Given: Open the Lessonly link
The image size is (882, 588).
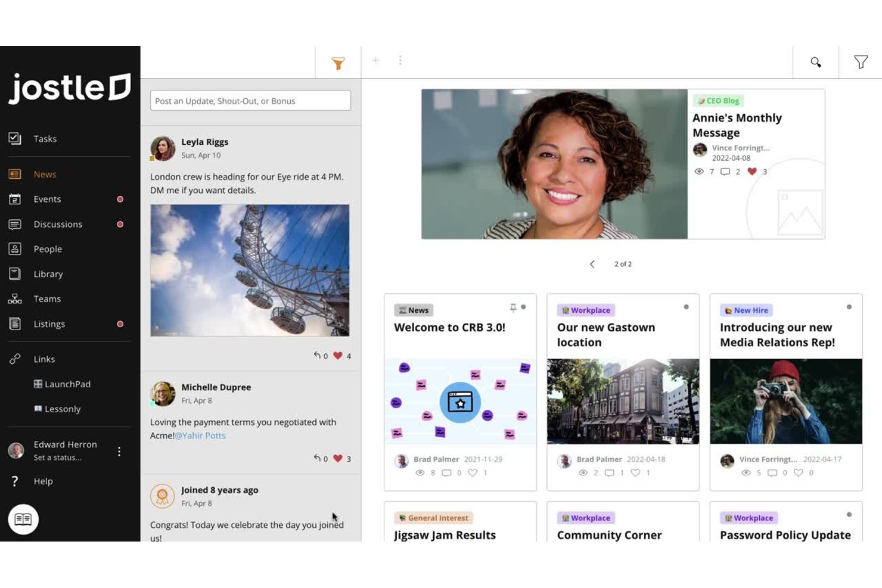Looking at the screenshot, I should pos(57,409).
